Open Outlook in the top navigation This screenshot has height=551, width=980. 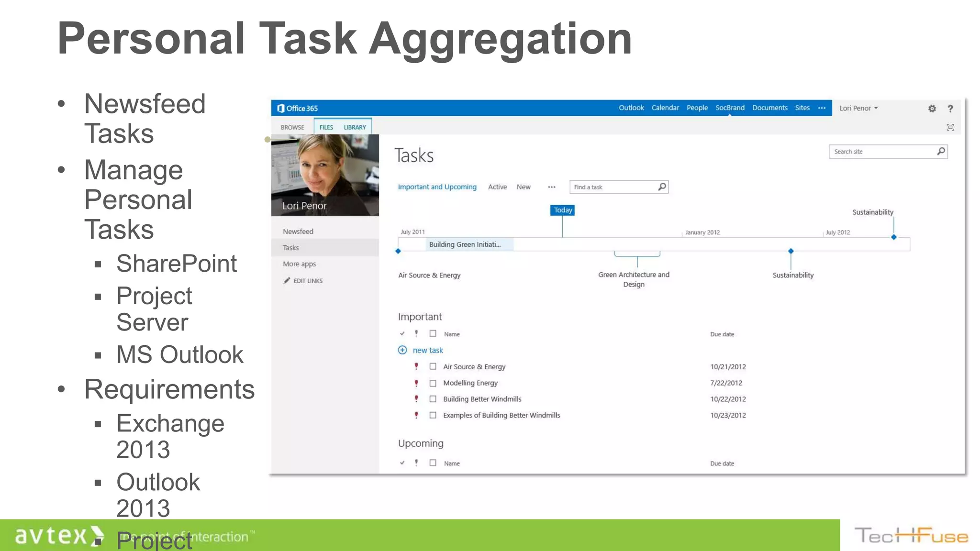pos(631,108)
